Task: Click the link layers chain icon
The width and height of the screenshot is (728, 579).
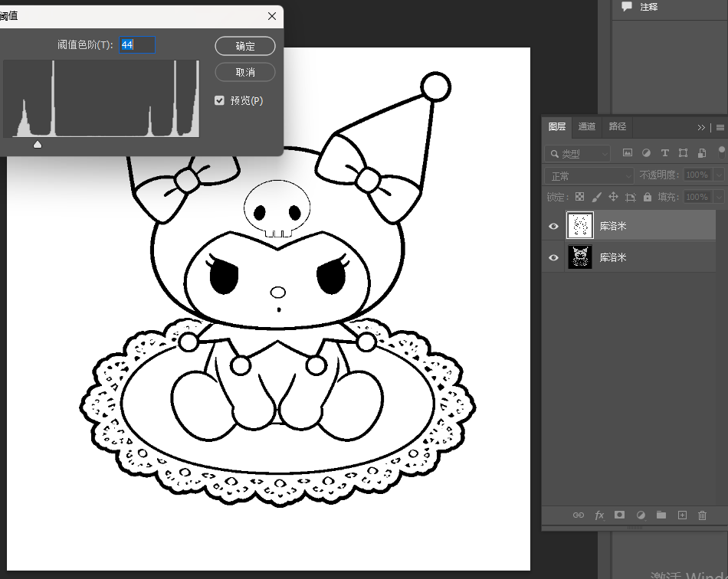Action: point(579,515)
